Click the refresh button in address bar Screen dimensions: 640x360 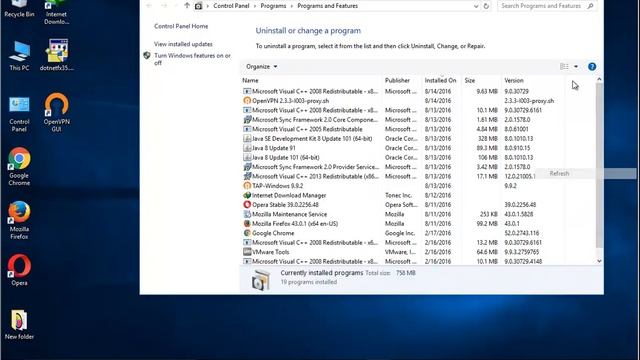click(486, 6)
